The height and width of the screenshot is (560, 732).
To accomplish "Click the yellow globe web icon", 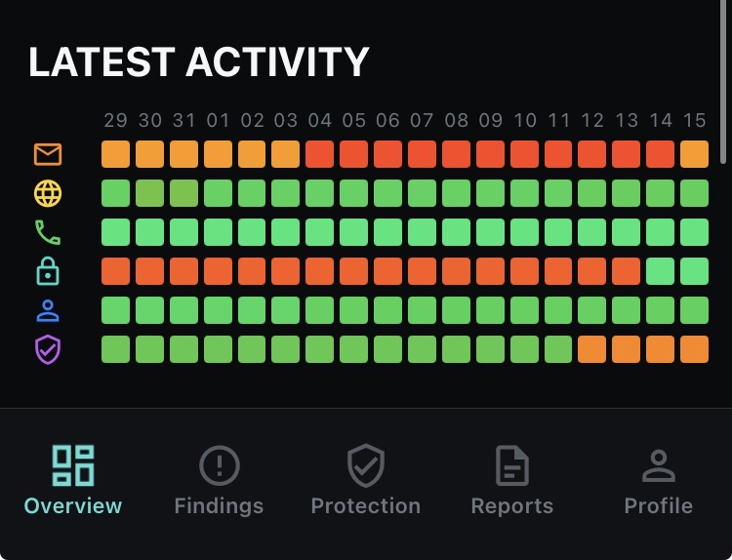I will 48,193.
